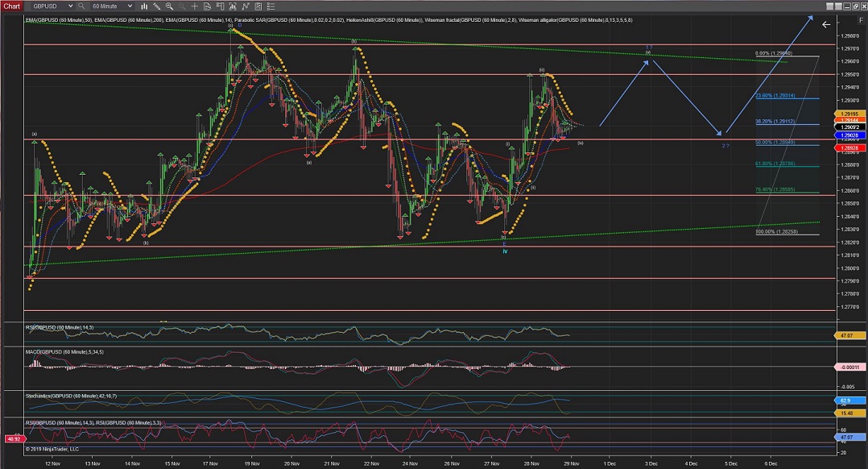Image resolution: width=868 pixels, height=469 pixels.
Task: Select the 38.20% Fibonacci level label
Action: tap(775, 121)
